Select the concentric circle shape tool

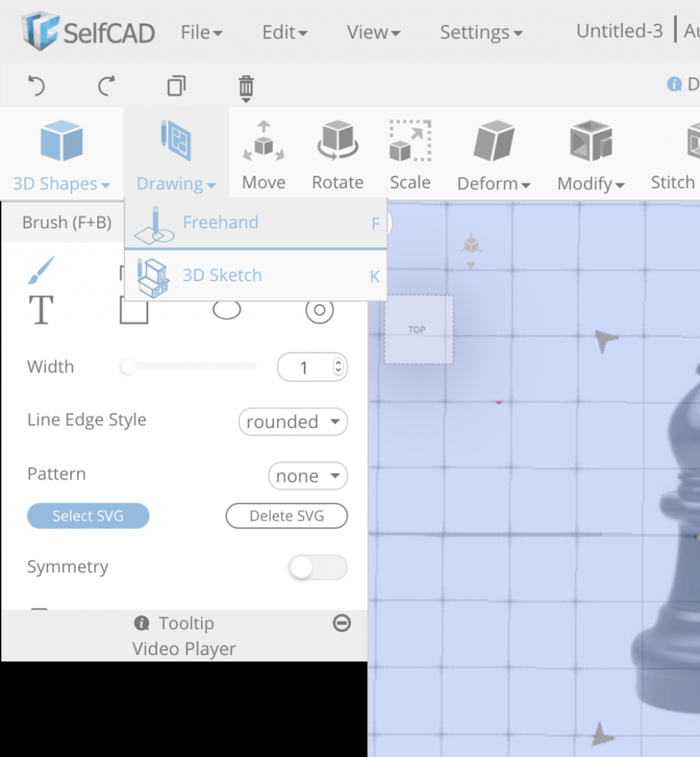coord(319,310)
